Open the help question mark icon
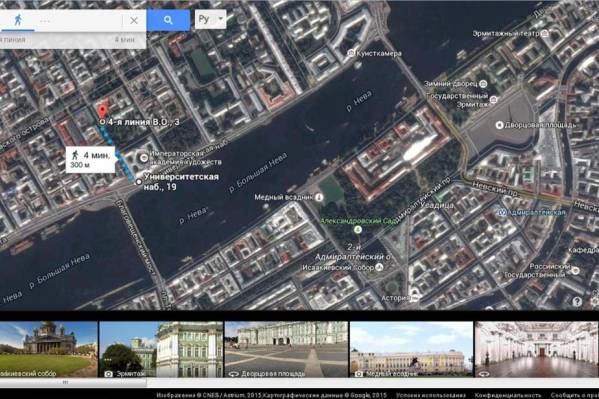Screen dimensions: 599x399 coord(577,302)
